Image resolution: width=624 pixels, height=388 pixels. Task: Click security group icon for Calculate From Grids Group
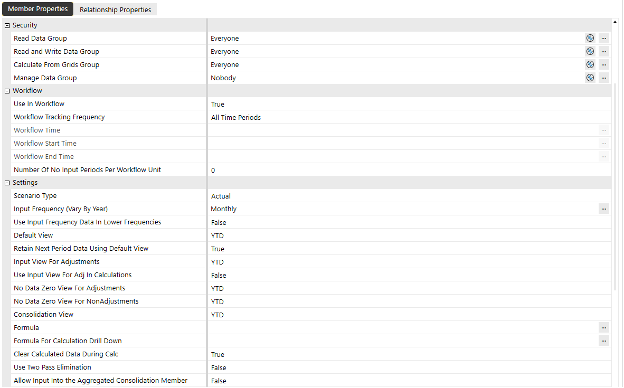(x=590, y=64)
